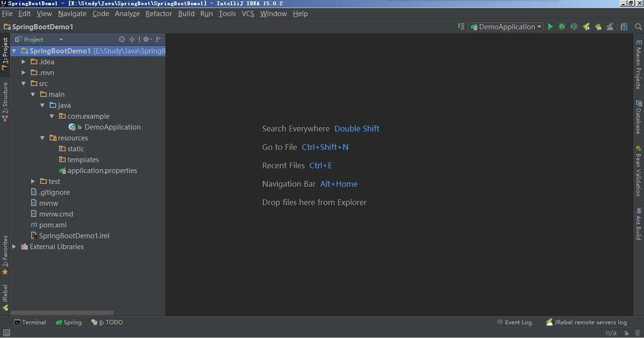Viewport: 644px width, 338px height.
Task: Select SpringBootDemo1.iml file
Action: point(70,236)
